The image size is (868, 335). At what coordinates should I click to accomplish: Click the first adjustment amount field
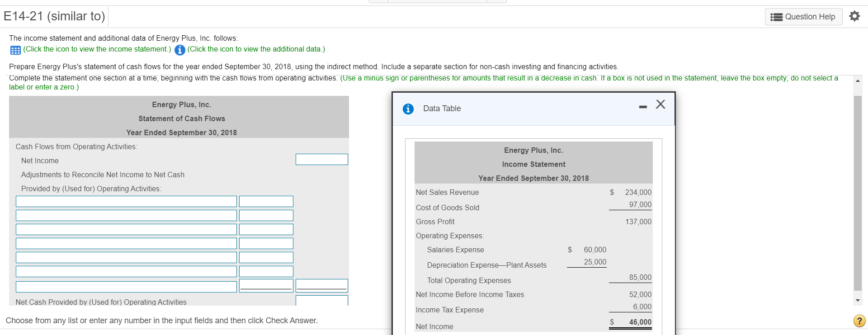266,202
